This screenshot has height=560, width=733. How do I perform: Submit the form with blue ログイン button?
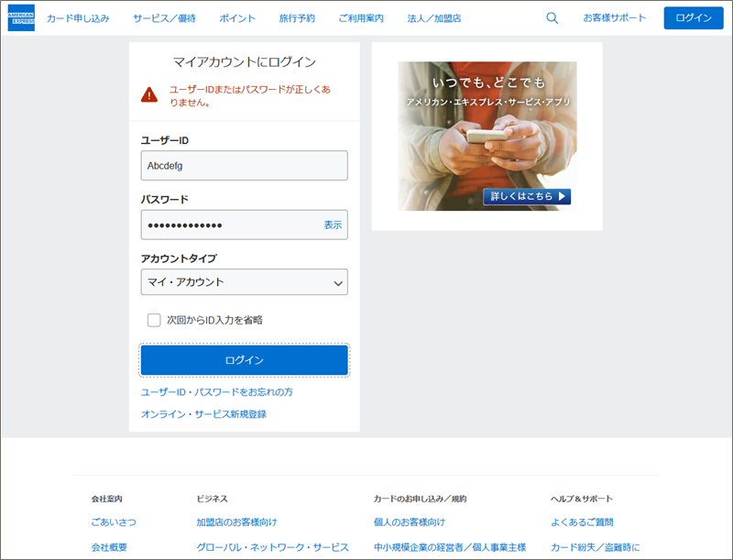point(244,360)
